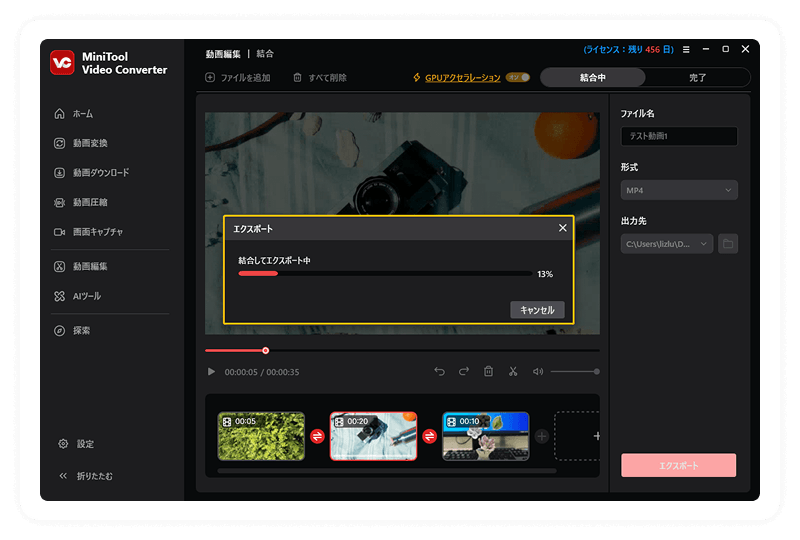800x540 pixels.
Task: Click the playback position handle
Action: pos(265,351)
